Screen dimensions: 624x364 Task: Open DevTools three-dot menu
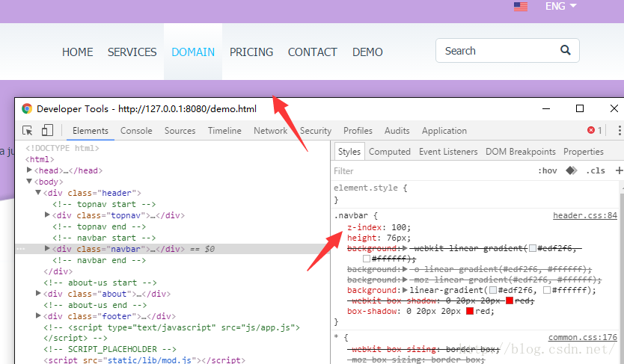(x=620, y=130)
